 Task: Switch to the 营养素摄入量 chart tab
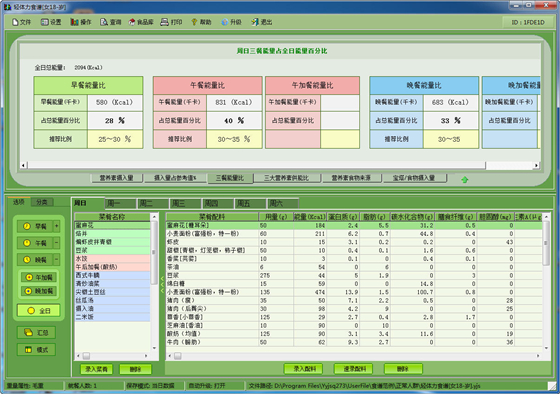pos(116,178)
